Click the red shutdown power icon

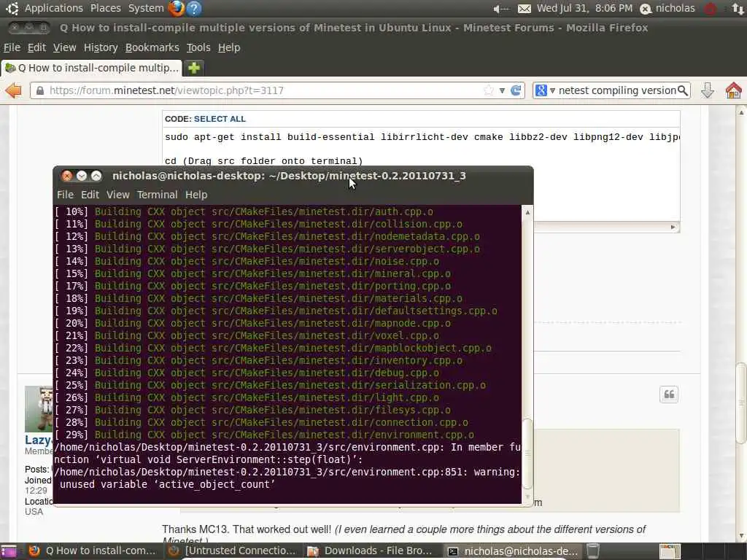tap(710, 9)
